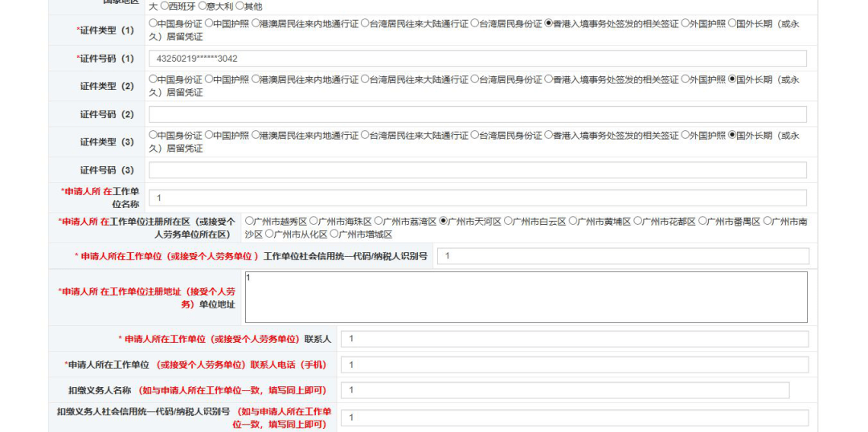
Task: Click the 证件号码 (1) input field
Action: [x=477, y=59]
